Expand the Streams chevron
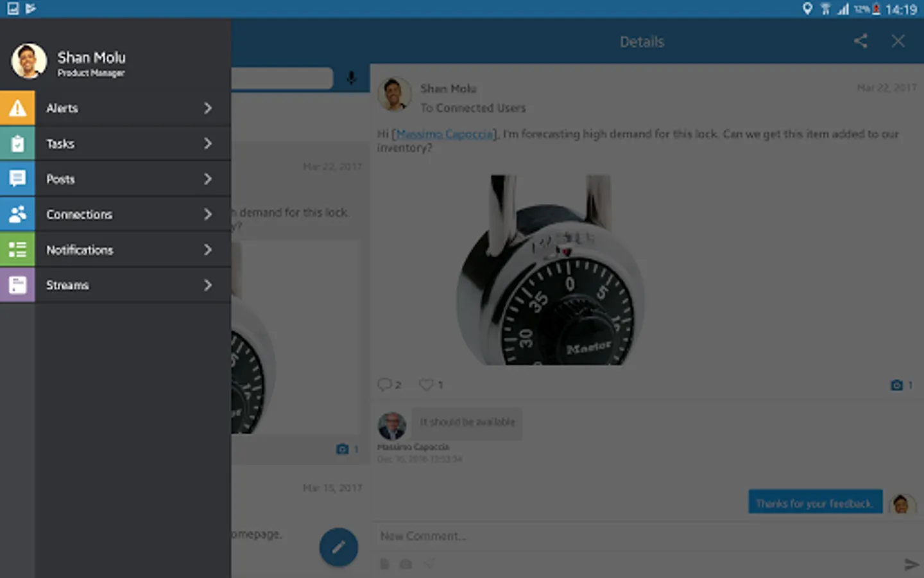 [208, 285]
